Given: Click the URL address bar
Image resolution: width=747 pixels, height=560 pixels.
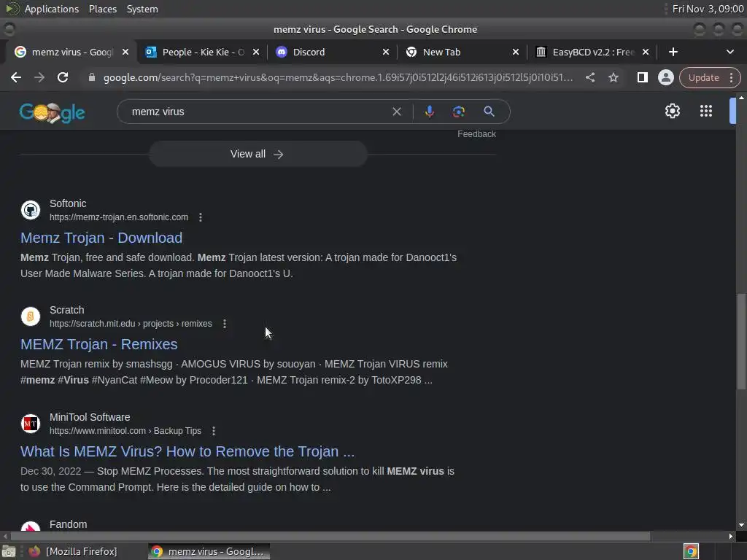Looking at the screenshot, I should point(338,77).
